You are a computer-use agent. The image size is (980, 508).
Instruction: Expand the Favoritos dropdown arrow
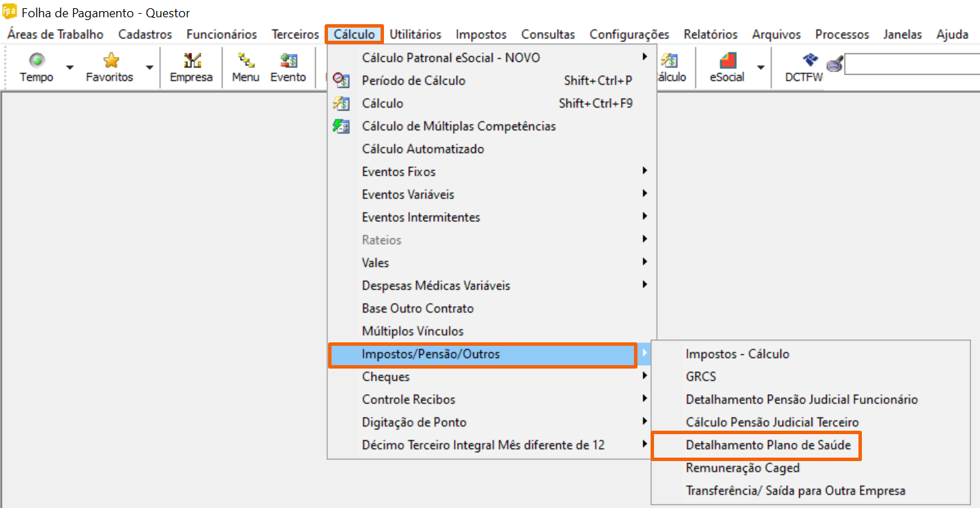(150, 67)
